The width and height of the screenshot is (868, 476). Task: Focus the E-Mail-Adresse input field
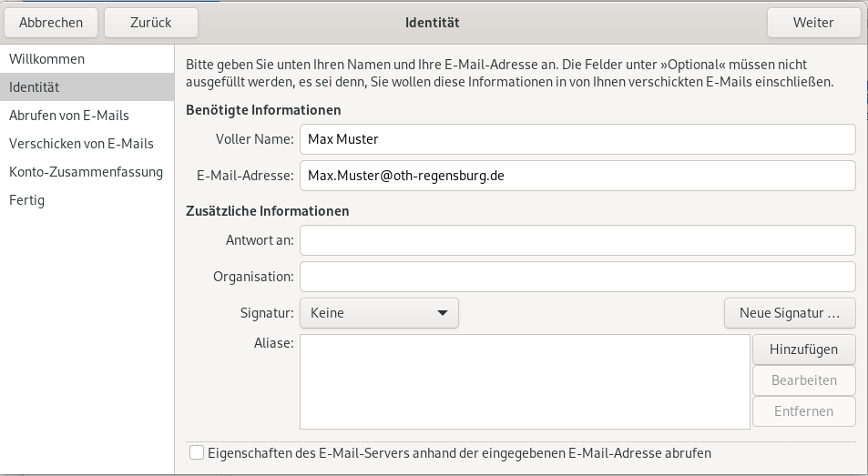pos(577,176)
